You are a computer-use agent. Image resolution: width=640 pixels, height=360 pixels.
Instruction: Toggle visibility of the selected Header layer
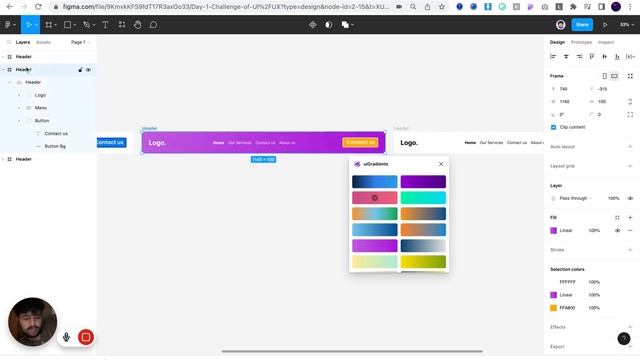pos(89,70)
